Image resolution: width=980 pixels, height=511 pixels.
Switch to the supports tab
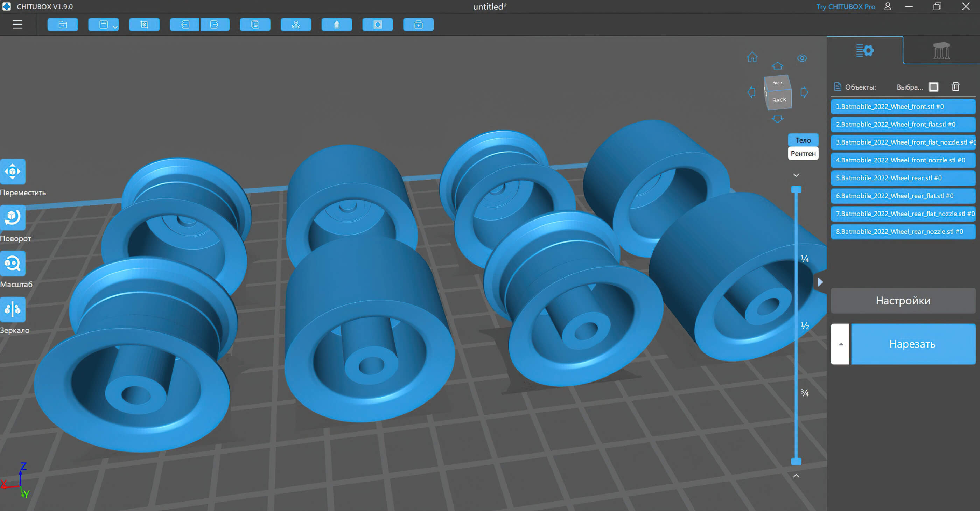pyautogui.click(x=941, y=51)
